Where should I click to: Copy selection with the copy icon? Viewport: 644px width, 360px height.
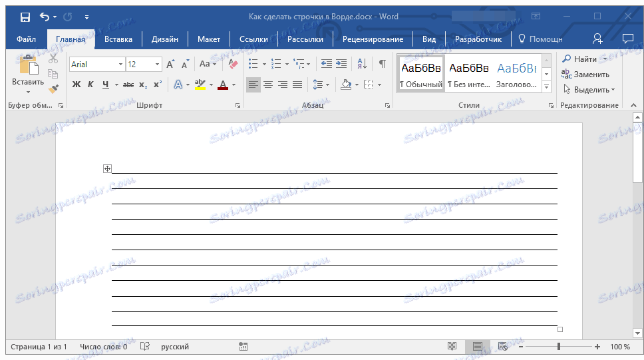coord(53,74)
